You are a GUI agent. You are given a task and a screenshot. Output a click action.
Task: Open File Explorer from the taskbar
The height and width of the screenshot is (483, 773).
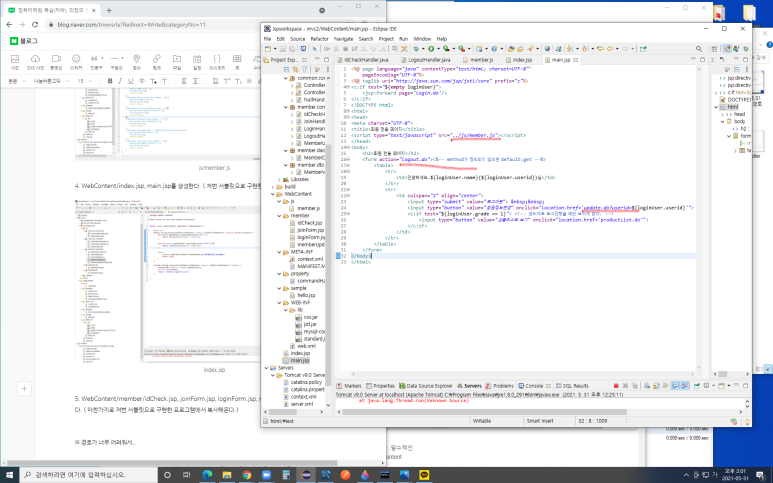(227, 475)
